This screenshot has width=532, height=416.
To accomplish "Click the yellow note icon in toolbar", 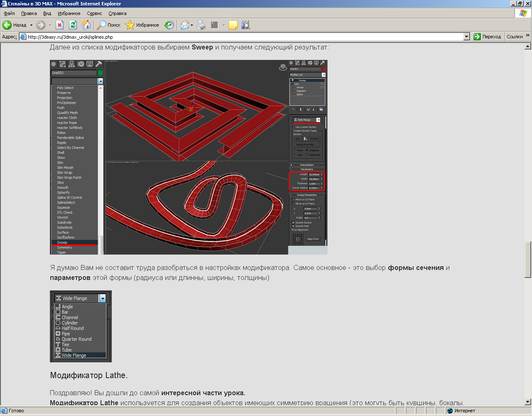I will pos(233,25).
